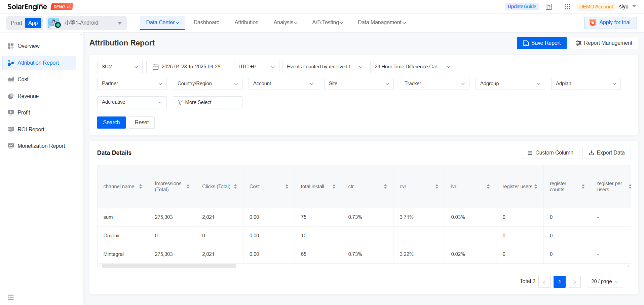
Task: Open the ROI Report sidebar item
Action: tap(31, 129)
